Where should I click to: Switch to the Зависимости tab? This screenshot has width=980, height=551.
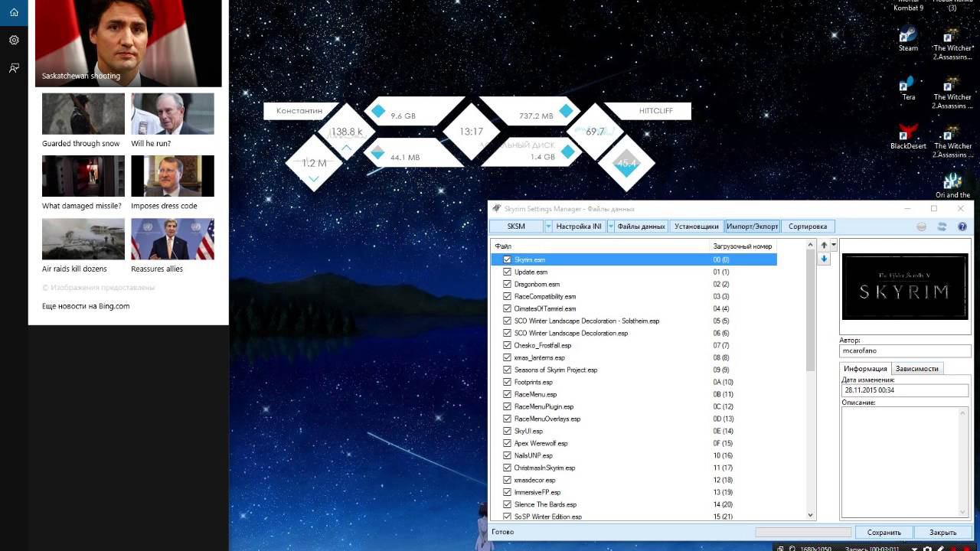917,368
